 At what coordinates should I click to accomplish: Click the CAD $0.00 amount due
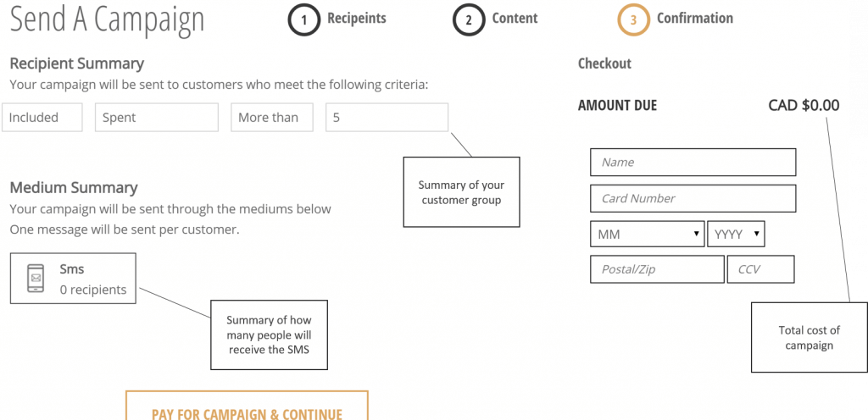click(x=804, y=105)
